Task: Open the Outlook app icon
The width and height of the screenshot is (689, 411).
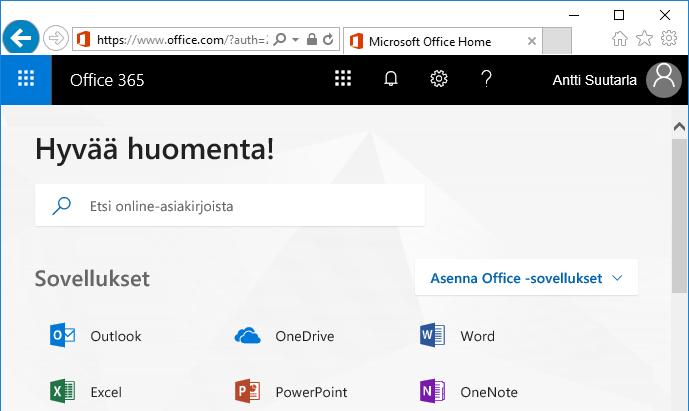Action: coord(62,335)
